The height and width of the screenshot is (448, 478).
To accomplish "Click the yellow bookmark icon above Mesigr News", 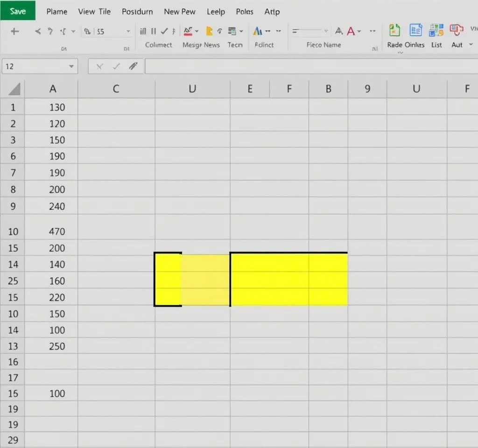I will [x=209, y=31].
